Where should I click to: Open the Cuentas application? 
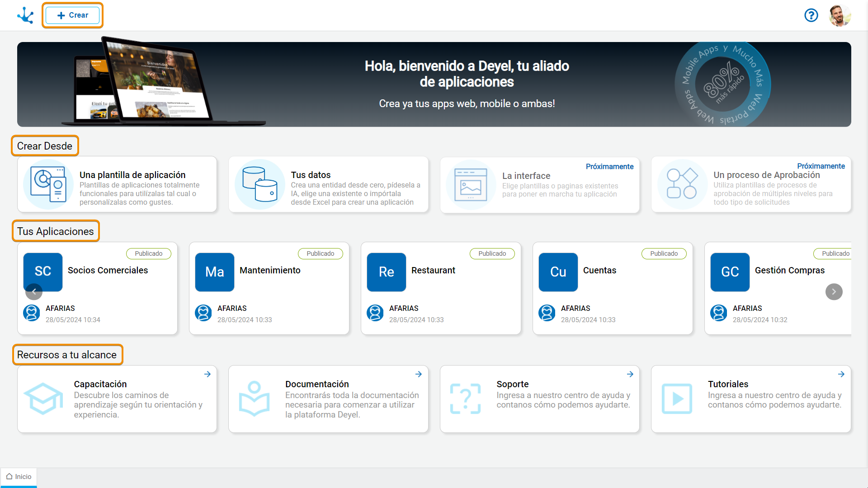pyautogui.click(x=599, y=270)
